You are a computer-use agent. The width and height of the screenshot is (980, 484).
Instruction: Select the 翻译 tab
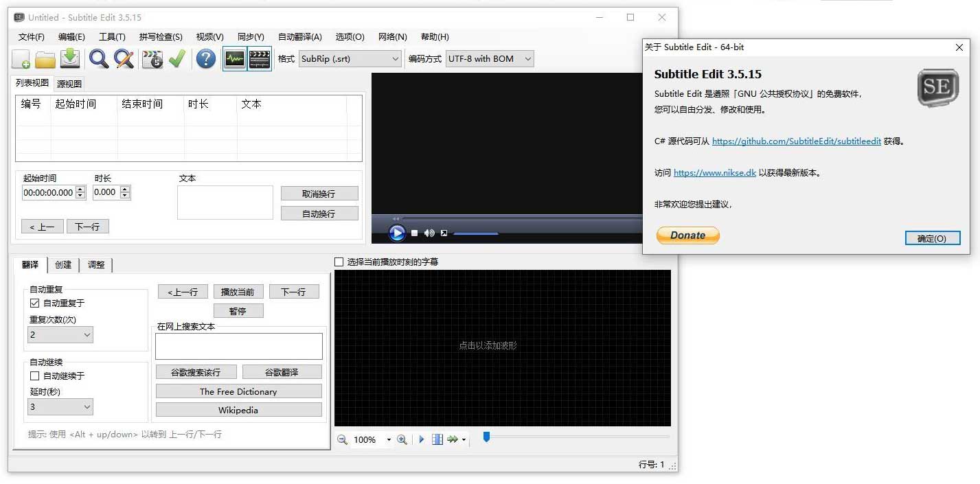click(x=30, y=264)
